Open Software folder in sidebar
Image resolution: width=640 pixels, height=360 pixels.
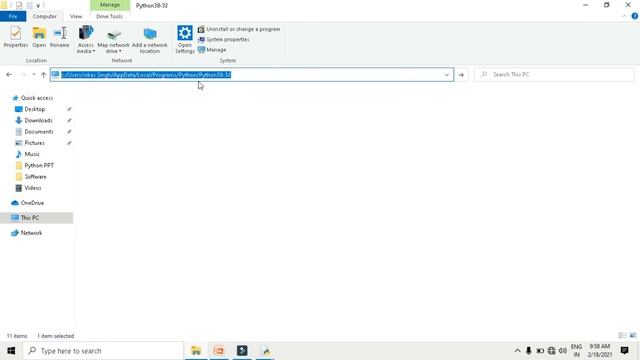click(31, 177)
